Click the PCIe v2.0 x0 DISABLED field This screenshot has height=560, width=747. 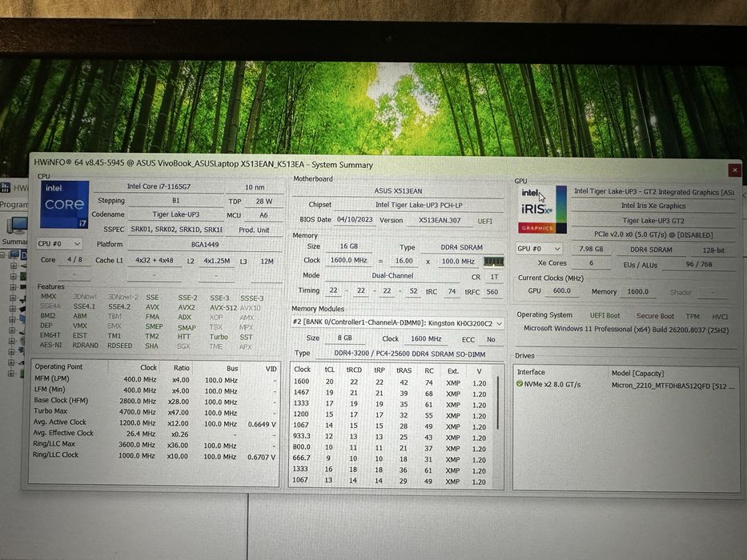pyautogui.click(x=653, y=234)
